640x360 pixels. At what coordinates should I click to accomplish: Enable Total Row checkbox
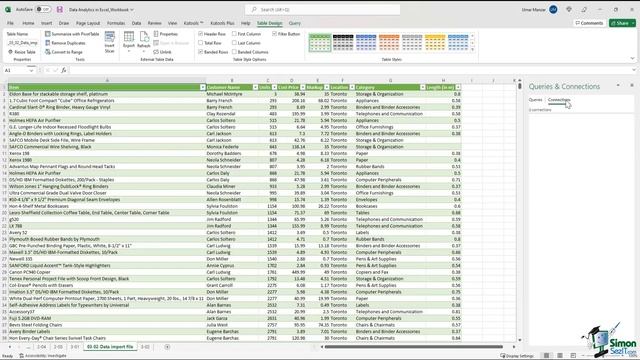pos(200,43)
